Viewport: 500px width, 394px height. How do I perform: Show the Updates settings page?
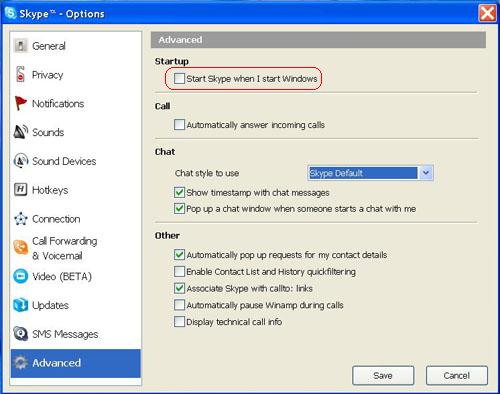pos(76,305)
